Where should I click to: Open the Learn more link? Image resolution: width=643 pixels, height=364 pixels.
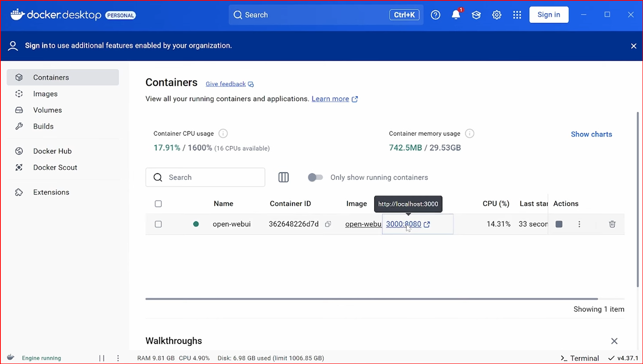pos(330,99)
